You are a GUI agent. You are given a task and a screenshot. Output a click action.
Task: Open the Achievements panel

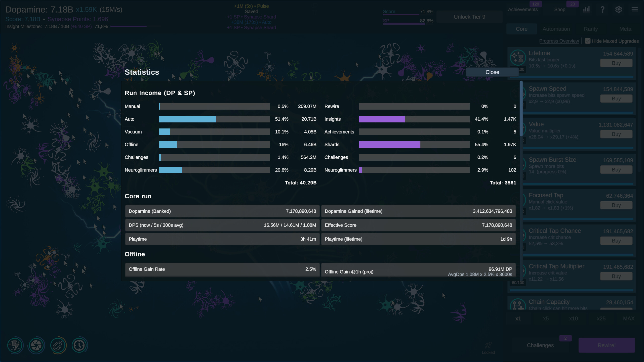point(523,9)
